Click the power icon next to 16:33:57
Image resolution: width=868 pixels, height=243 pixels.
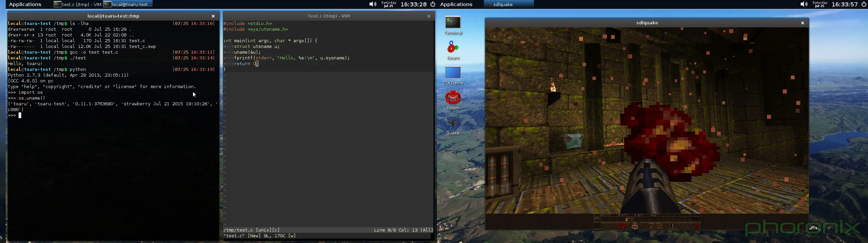click(x=864, y=4)
